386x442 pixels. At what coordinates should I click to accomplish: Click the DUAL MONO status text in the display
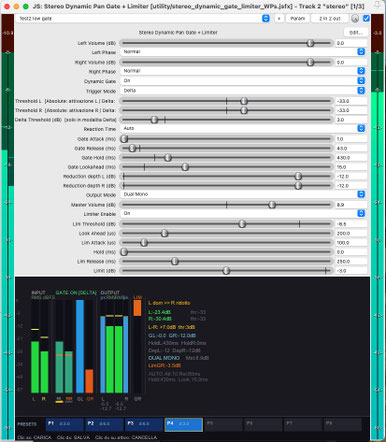tap(164, 358)
